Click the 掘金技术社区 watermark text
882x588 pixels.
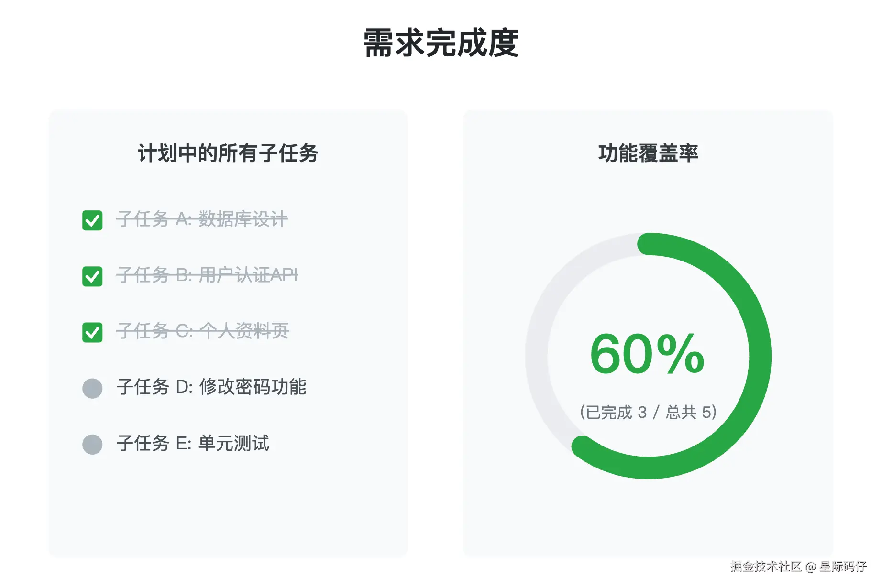point(765,566)
